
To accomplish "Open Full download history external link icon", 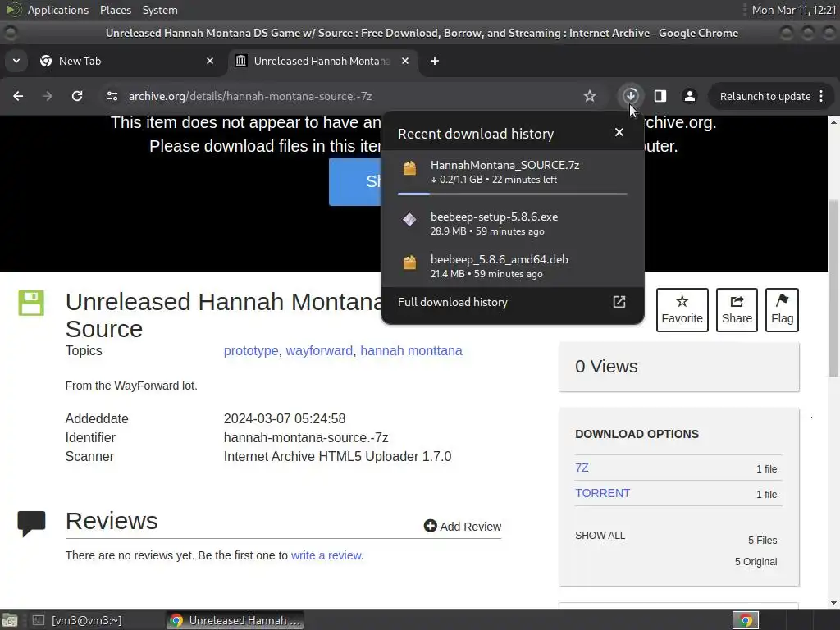I will click(619, 302).
